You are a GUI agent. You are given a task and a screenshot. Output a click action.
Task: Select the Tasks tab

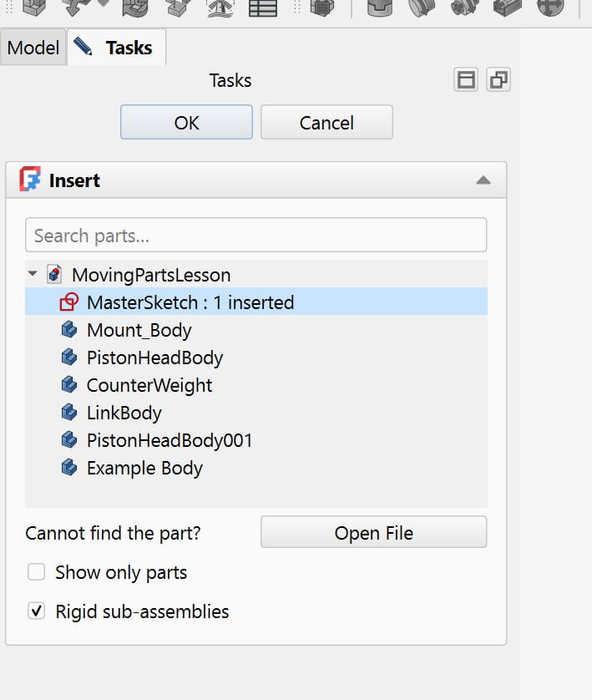[x=118, y=48]
